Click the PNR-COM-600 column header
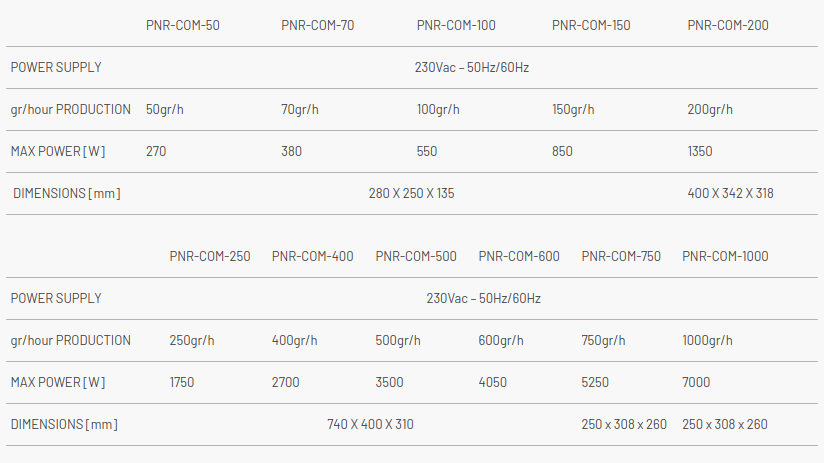The height and width of the screenshot is (463, 824). (519, 257)
